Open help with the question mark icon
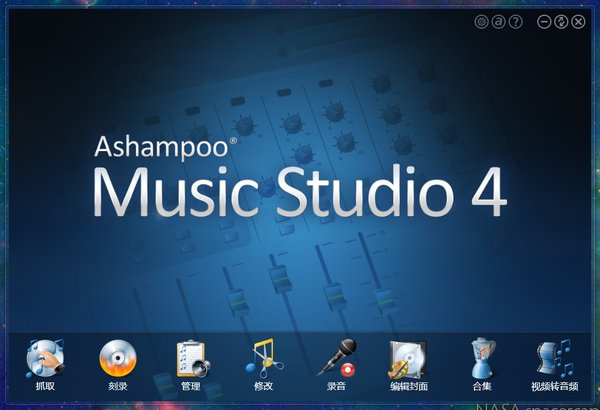This screenshot has width=600, height=410. (x=516, y=22)
